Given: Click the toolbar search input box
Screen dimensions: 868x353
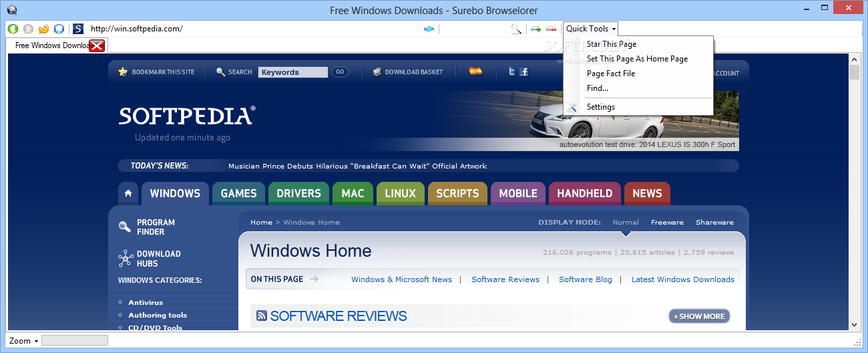Looking at the screenshot, I should point(474,29).
